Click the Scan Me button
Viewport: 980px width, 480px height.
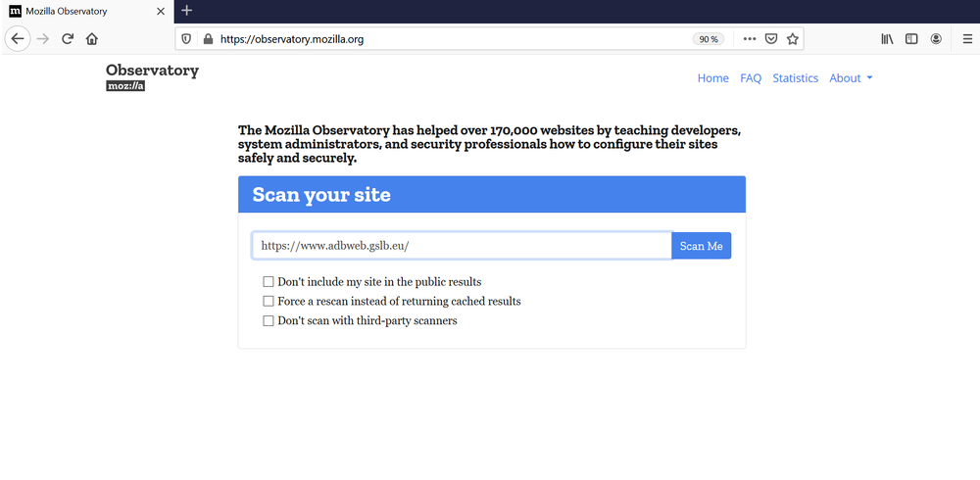click(702, 246)
